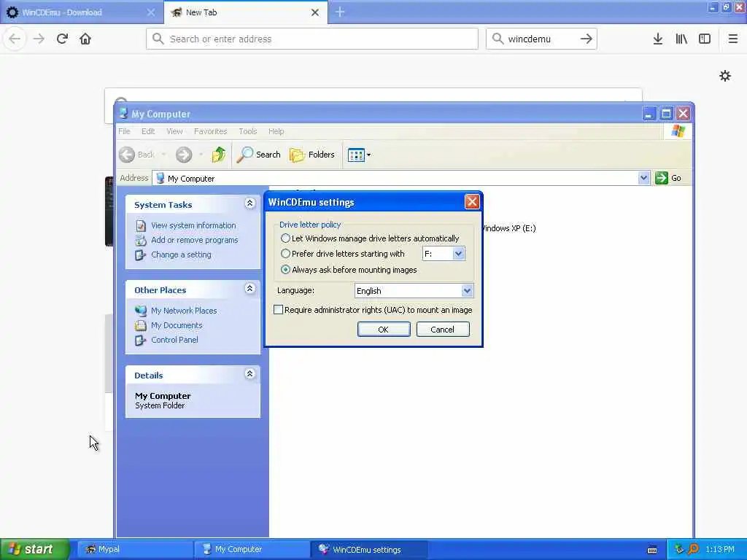Open My Documents in Other Places
Image resolution: width=747 pixels, height=560 pixels.
click(x=177, y=325)
